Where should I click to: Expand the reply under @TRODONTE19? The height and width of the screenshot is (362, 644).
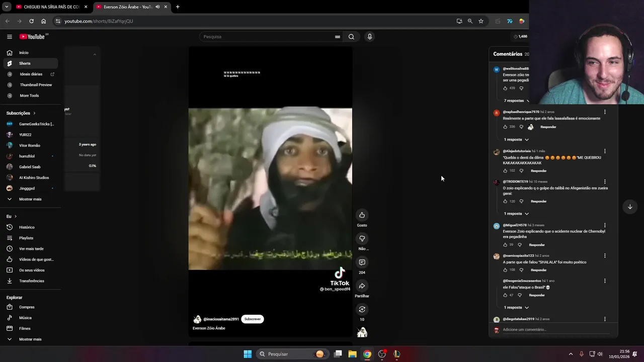click(x=516, y=214)
